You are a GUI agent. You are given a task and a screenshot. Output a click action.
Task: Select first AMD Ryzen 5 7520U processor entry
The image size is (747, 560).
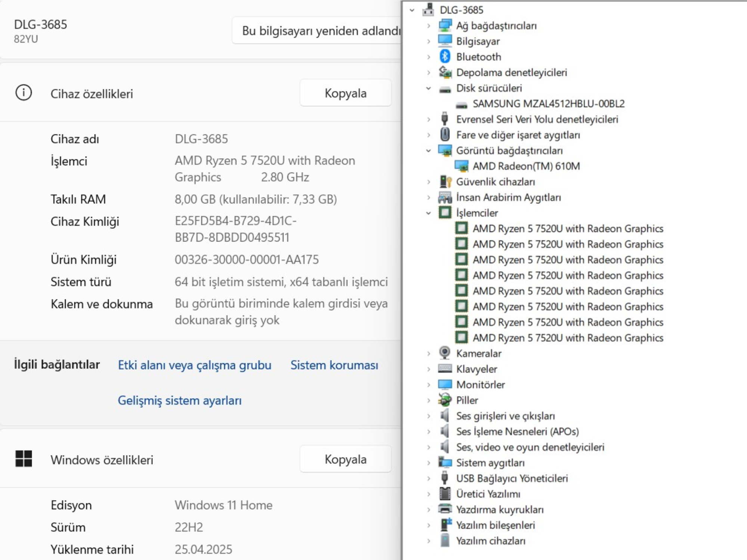568,228
